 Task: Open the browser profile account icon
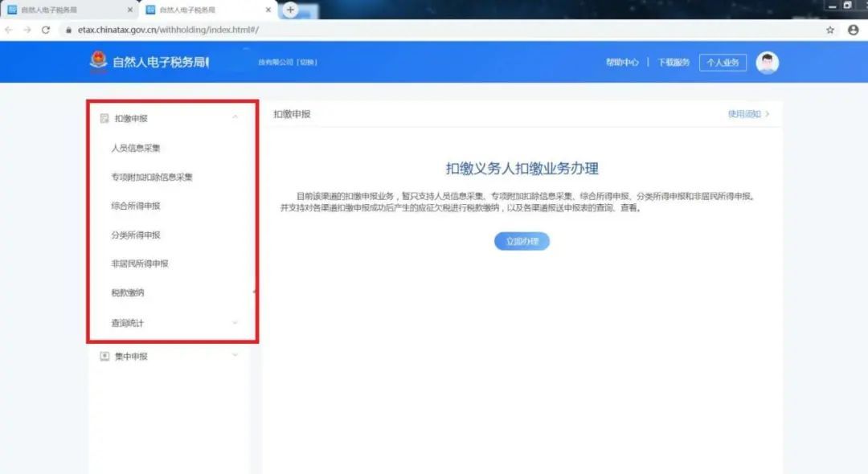tap(853, 30)
